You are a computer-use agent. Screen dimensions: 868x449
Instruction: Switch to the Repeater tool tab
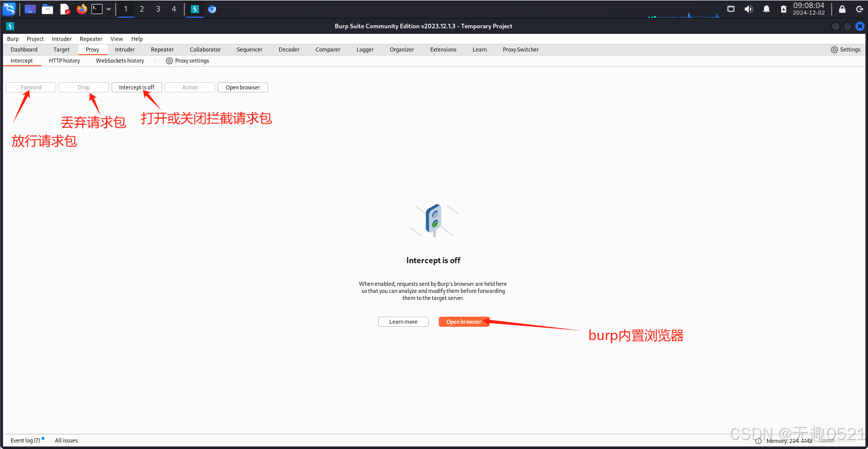pyautogui.click(x=163, y=49)
